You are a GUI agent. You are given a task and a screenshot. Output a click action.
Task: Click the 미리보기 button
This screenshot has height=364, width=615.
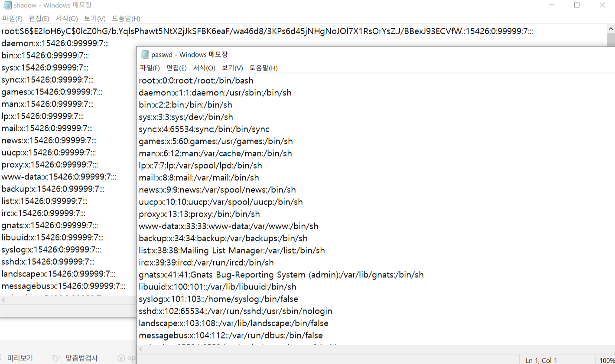(20, 358)
